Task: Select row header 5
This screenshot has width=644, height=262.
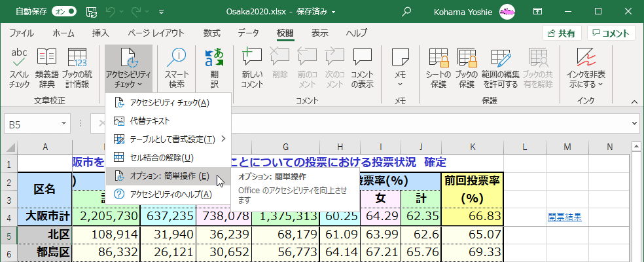Action: (x=9, y=236)
